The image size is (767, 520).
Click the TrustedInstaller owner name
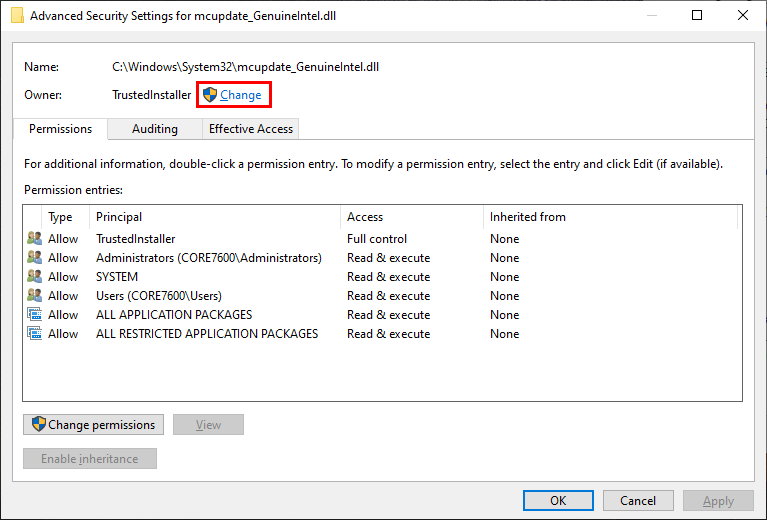[152, 95]
